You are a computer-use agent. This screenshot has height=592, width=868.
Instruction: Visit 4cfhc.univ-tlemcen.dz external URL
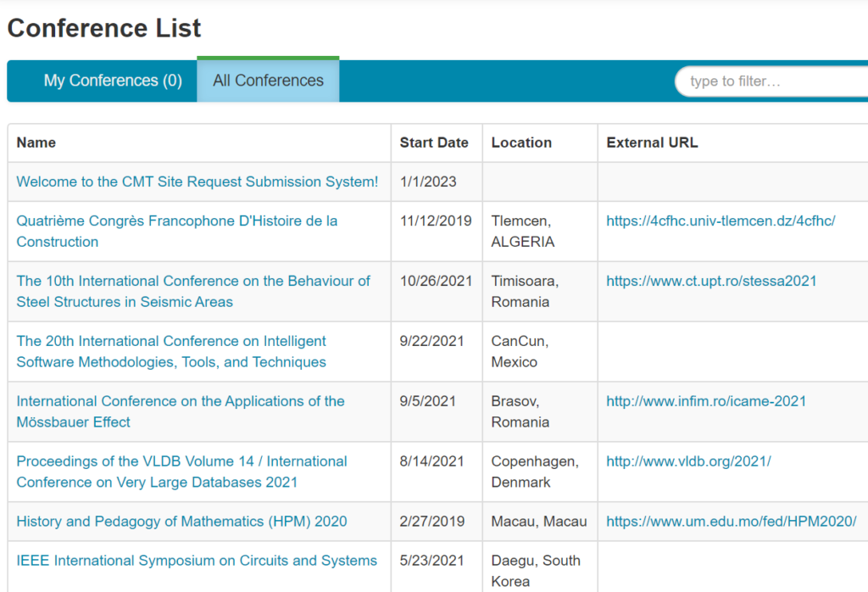pyautogui.click(x=721, y=221)
